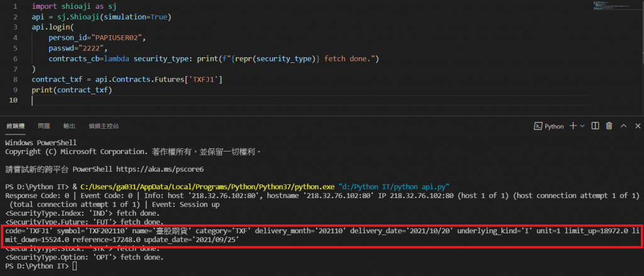Switch to the 輸出 output tab

69,126
